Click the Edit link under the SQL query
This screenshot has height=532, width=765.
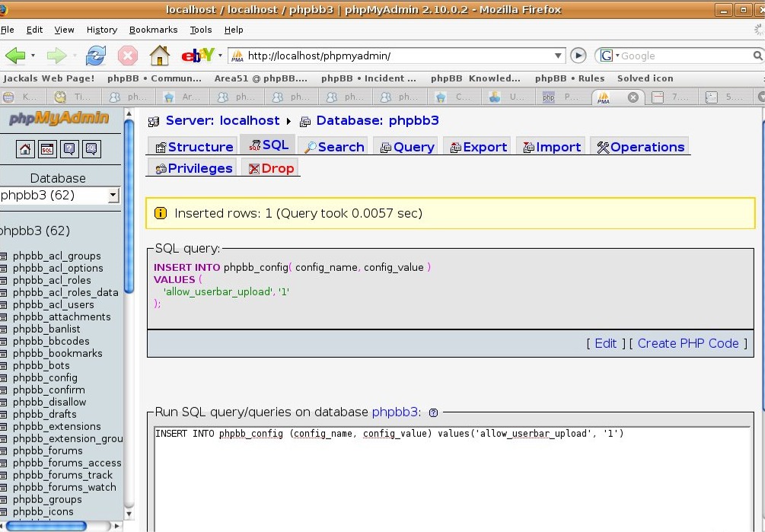point(605,343)
